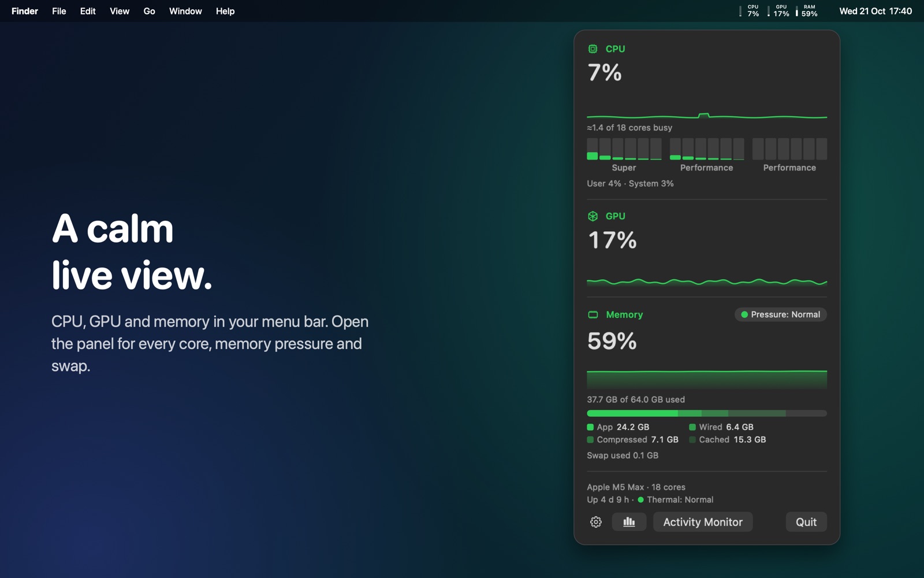The height and width of the screenshot is (578, 924).
Task: Click "37.7 GB of 64.0 GB used" text
Action: click(x=636, y=399)
